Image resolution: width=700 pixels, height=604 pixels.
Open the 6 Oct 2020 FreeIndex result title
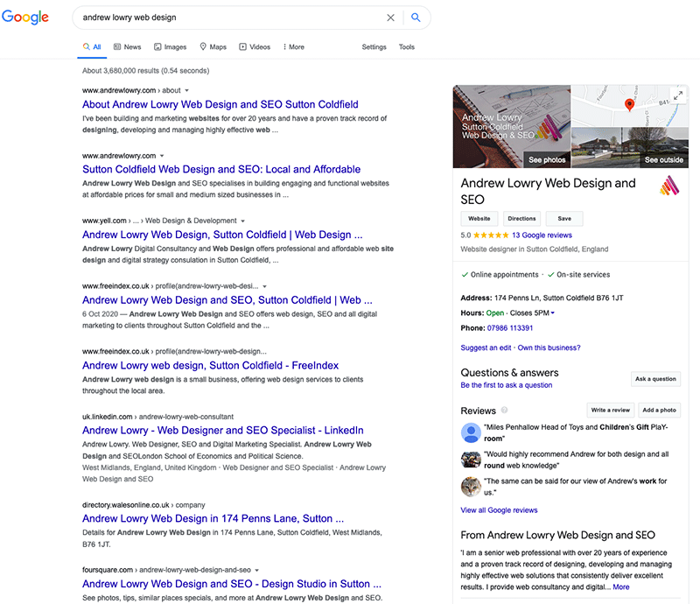pyautogui.click(x=227, y=300)
